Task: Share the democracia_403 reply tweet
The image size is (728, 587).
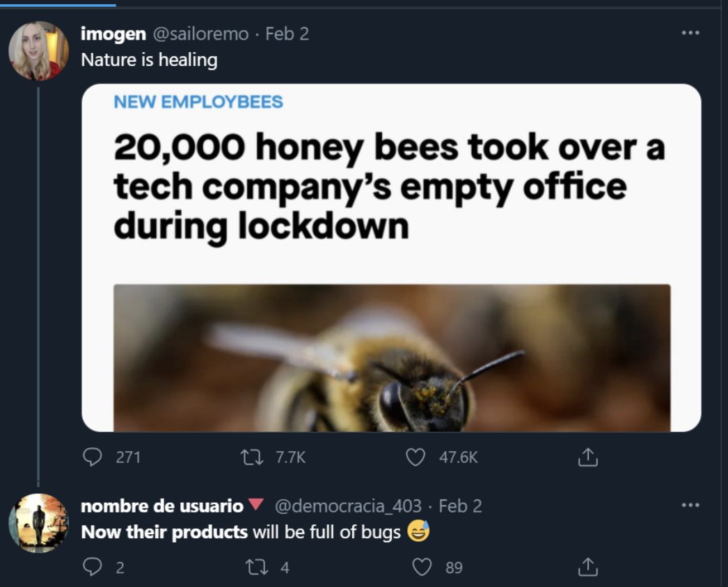Action: (588, 567)
